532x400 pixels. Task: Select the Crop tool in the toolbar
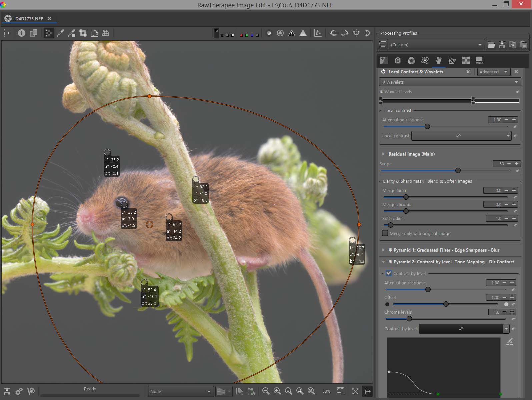83,33
